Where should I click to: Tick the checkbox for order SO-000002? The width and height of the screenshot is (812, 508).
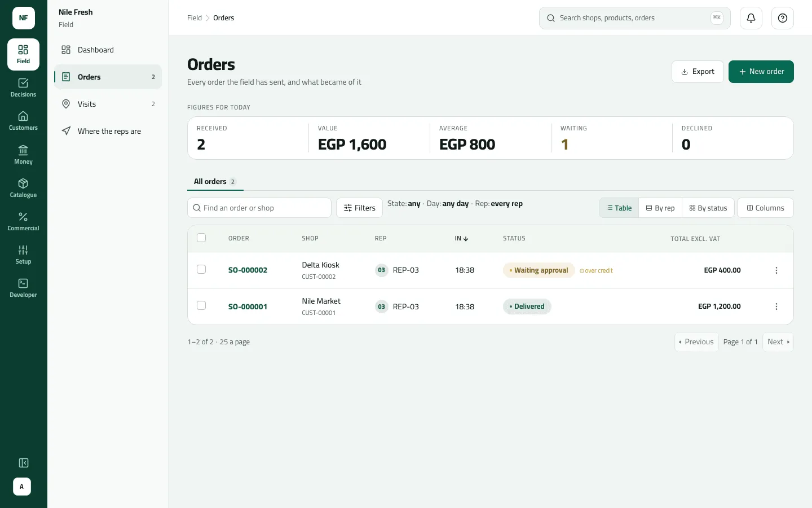[201, 269]
